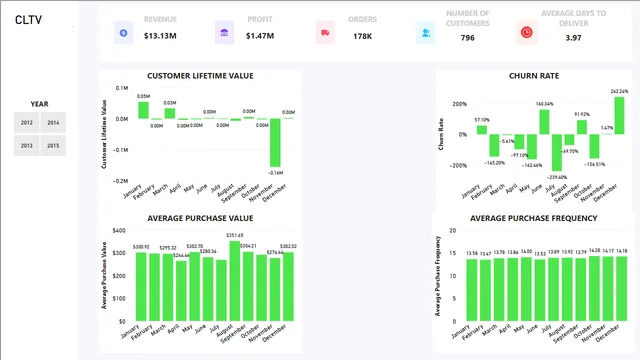Select the 178K orders value
Image resolution: width=640 pixels, height=360 pixels.
coord(362,36)
